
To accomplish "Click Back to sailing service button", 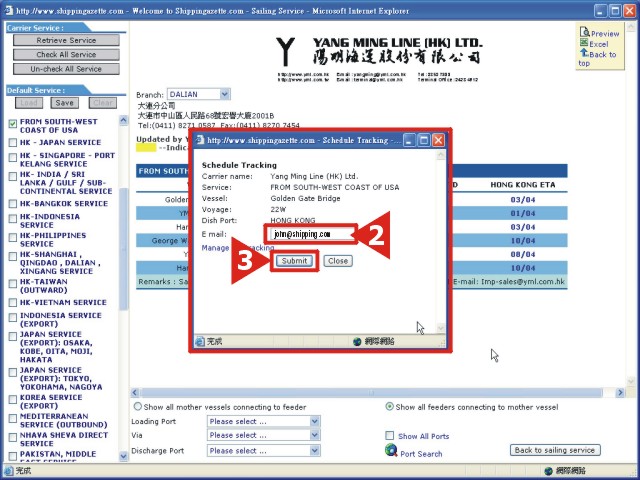I will click(555, 450).
